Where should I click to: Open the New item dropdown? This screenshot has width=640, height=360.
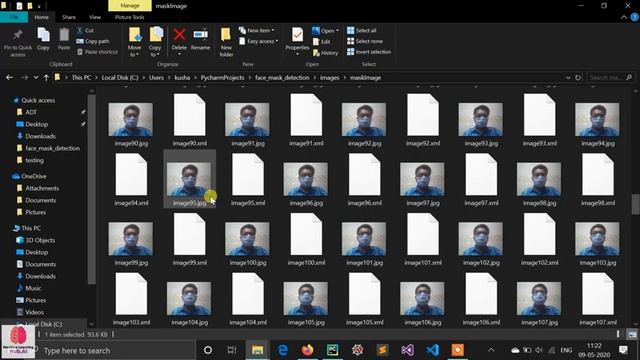256,31
